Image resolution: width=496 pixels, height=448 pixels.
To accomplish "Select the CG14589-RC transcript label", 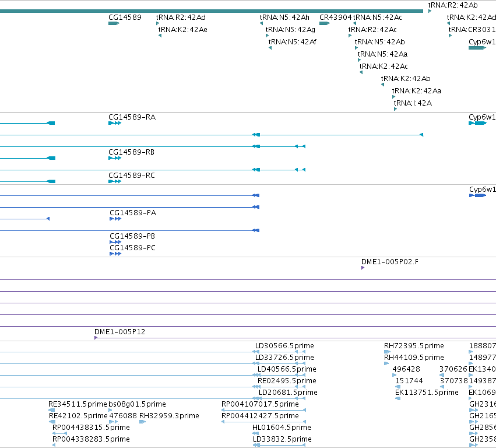I will (x=132, y=176).
